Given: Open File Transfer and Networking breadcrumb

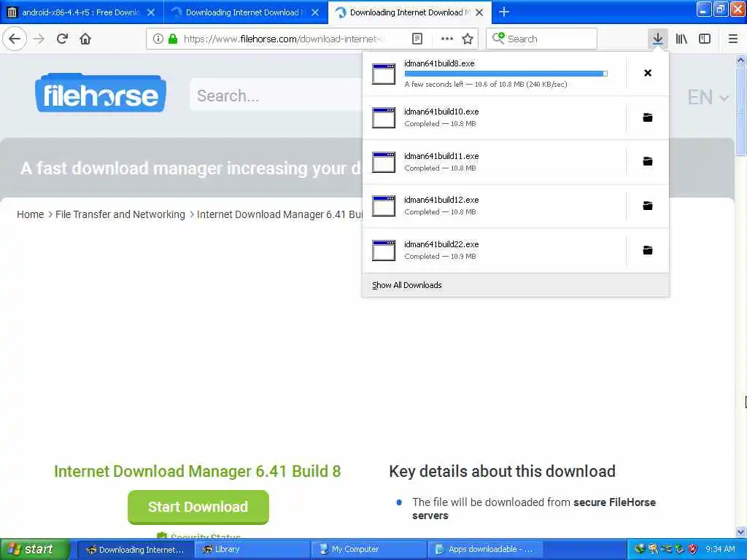Looking at the screenshot, I should (120, 214).
